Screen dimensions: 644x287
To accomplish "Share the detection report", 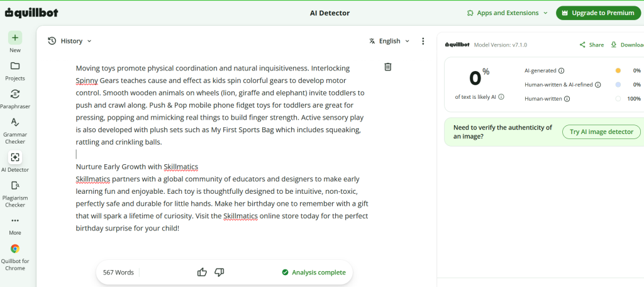I will click(x=592, y=45).
